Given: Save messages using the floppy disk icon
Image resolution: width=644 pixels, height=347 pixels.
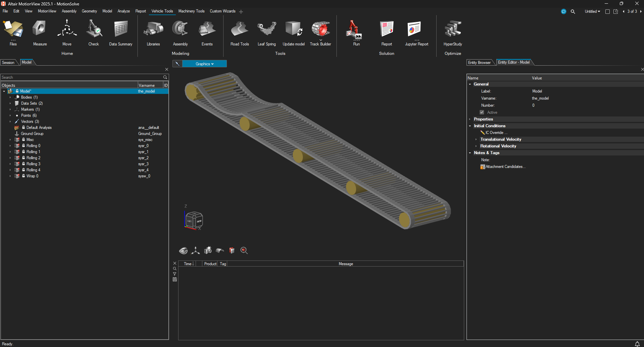Looking at the screenshot, I should coord(175,279).
